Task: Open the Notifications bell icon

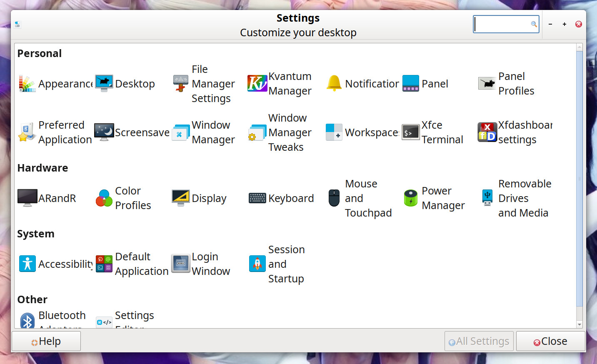Action: tap(334, 84)
